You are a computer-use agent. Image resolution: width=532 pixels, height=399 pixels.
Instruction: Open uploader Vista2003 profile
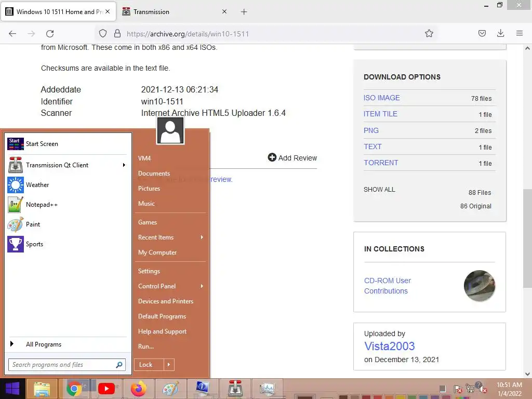pos(389,346)
